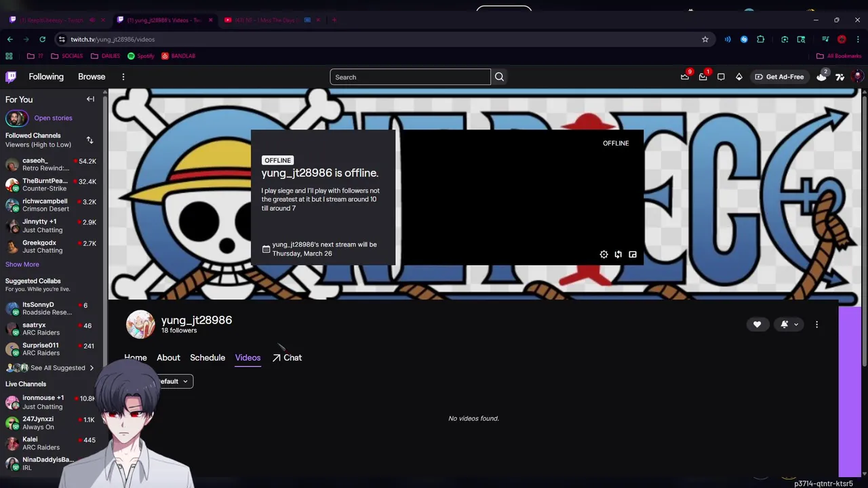Open the DAILIES bookmark folder

pyautogui.click(x=106, y=56)
